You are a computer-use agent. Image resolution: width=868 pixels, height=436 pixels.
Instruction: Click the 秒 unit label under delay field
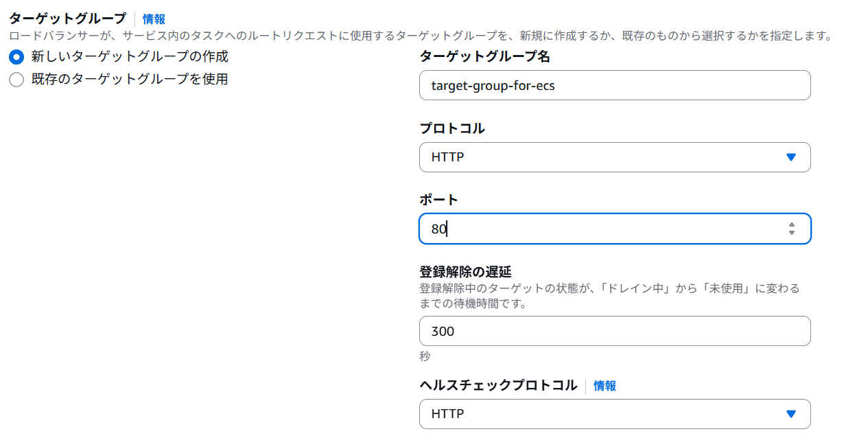425,356
